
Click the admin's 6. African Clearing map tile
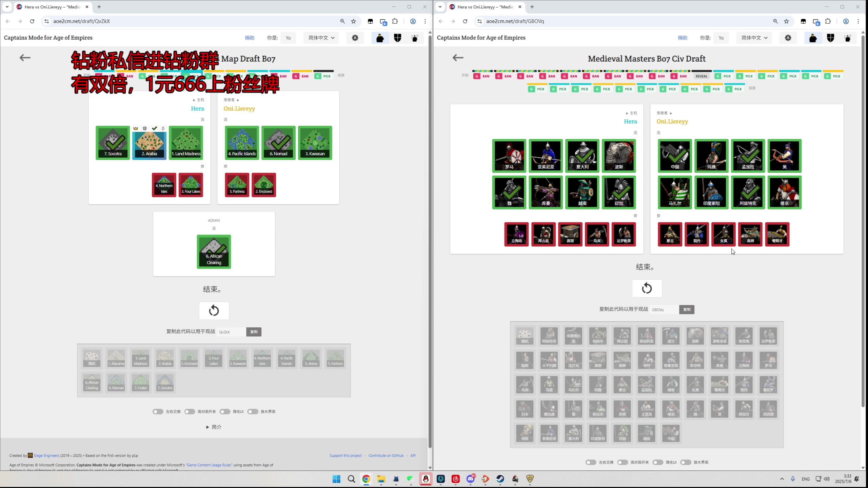coord(214,252)
